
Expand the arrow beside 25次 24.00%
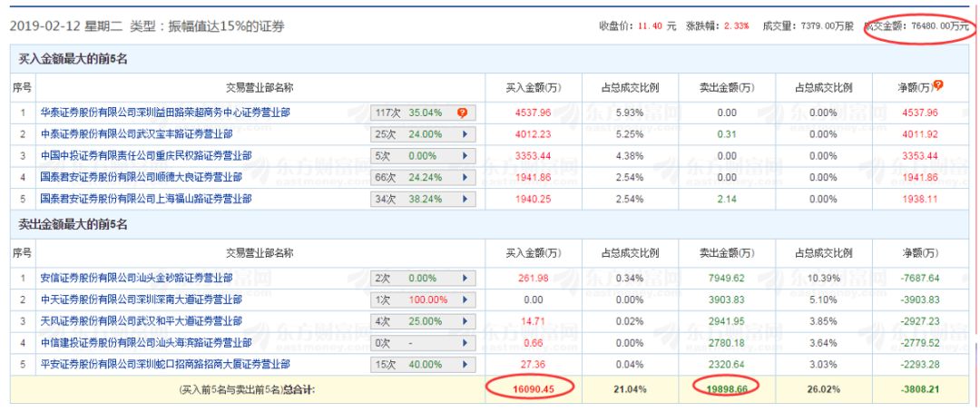(465, 134)
